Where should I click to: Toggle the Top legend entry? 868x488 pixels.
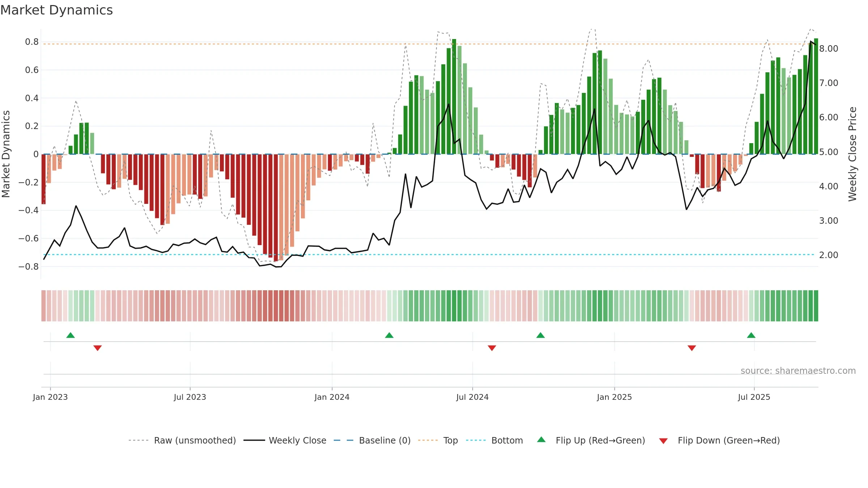[438, 440]
